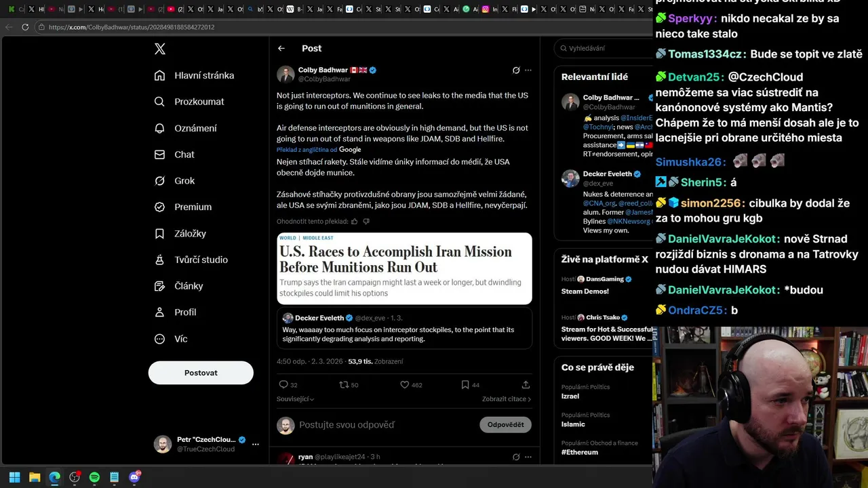
Task: Click the X logo at top of sidebar
Action: [159, 49]
